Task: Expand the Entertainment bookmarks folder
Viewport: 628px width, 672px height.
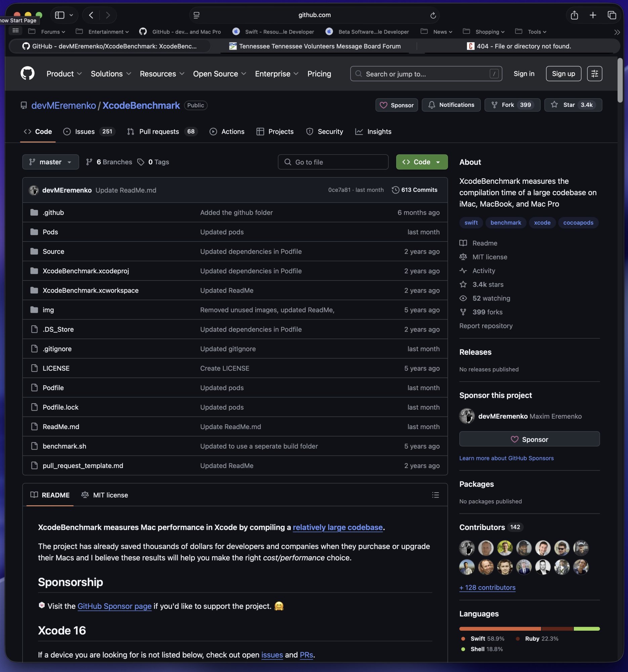Action: [x=102, y=32]
